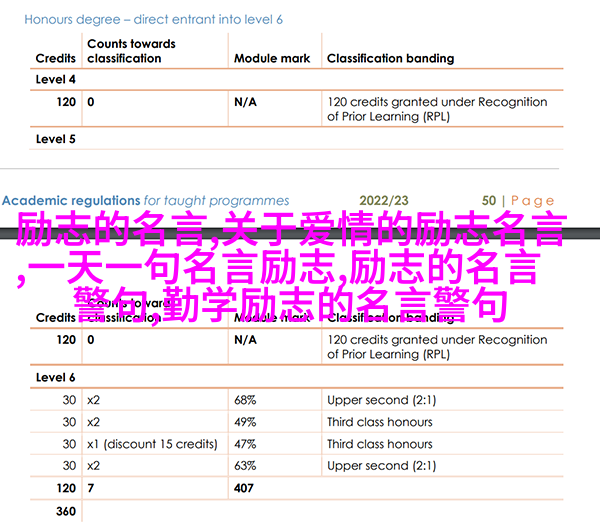Select the top table's "Classification banding" header
Viewport: 600px width, 524px height.
pyautogui.click(x=390, y=58)
